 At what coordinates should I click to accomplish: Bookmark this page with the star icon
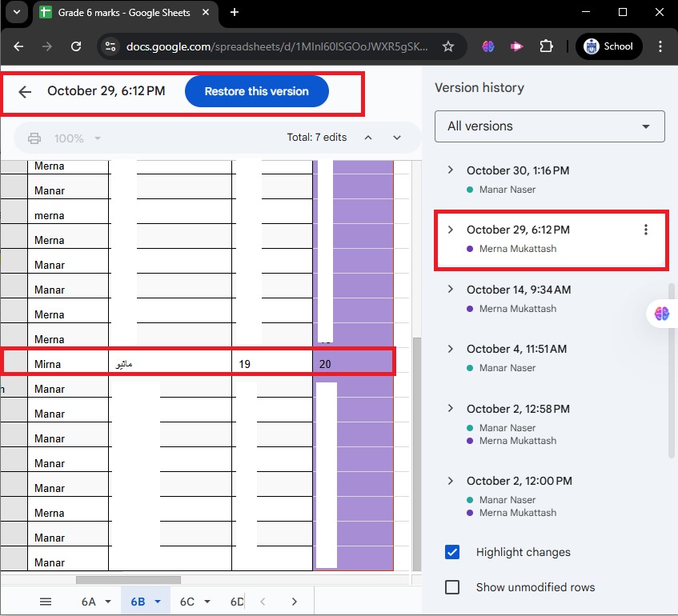coord(448,46)
